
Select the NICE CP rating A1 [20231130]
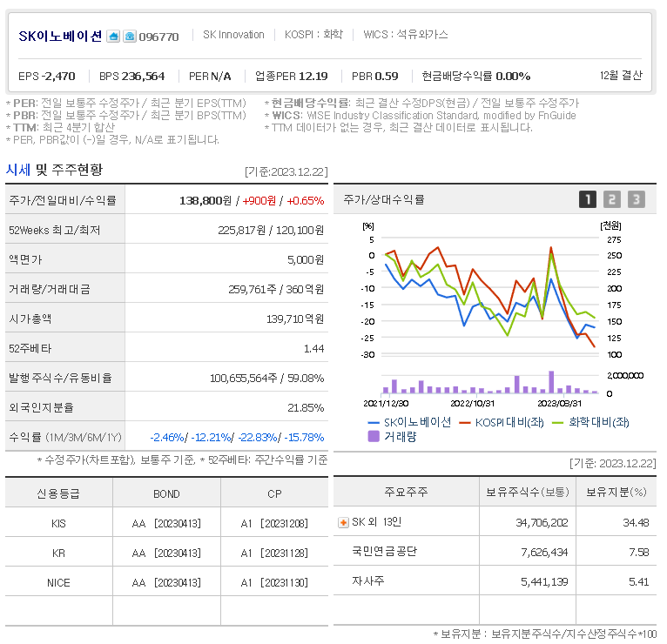[274, 583]
